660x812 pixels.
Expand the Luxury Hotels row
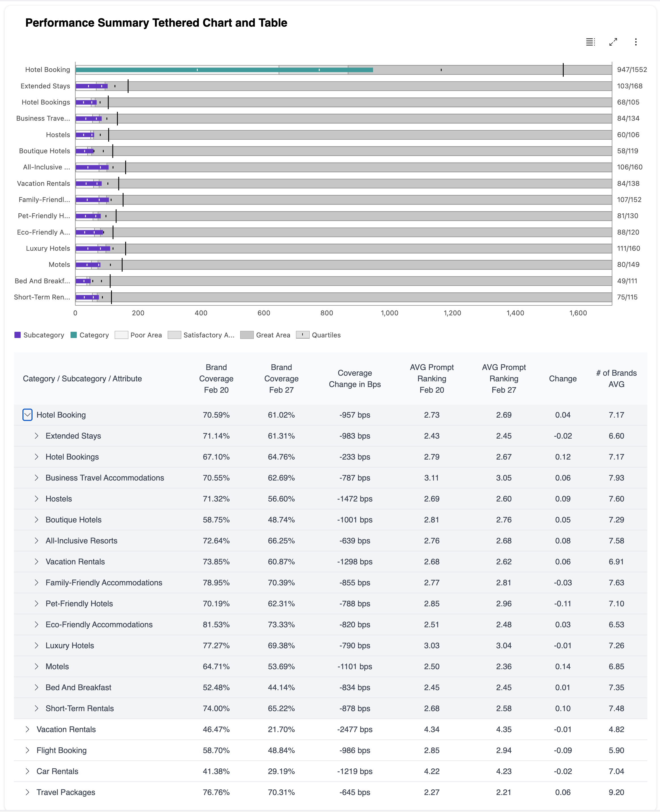(37, 645)
